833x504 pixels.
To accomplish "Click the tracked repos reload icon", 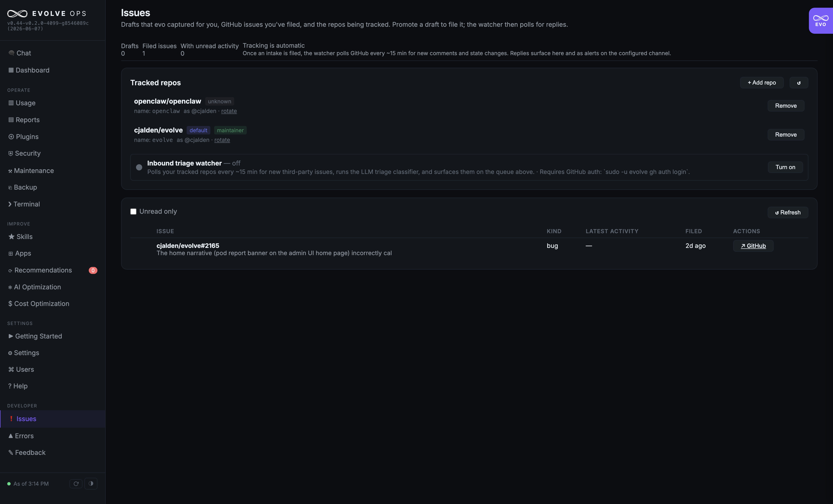I will tap(799, 83).
